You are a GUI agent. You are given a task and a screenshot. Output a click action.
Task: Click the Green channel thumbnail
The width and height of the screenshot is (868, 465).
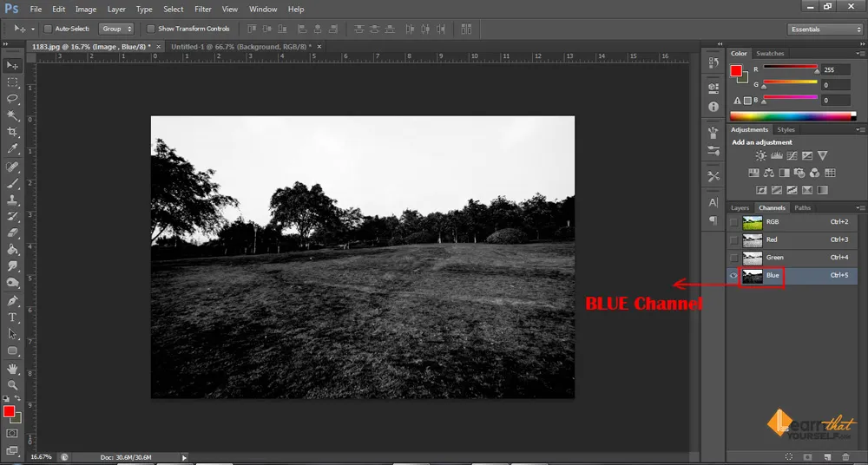pyautogui.click(x=751, y=258)
